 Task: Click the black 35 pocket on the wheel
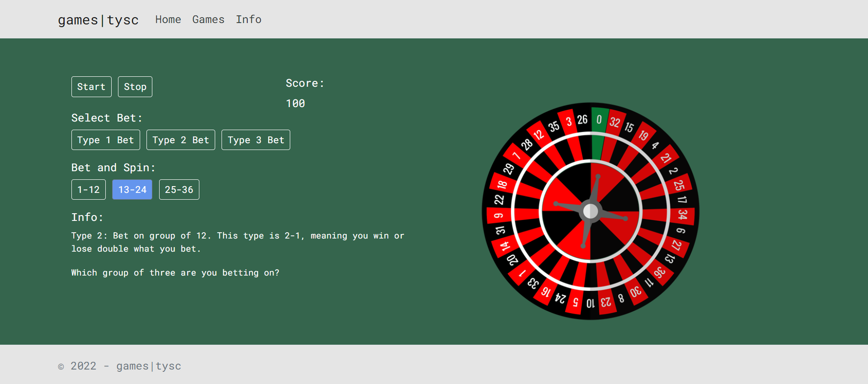554,126
